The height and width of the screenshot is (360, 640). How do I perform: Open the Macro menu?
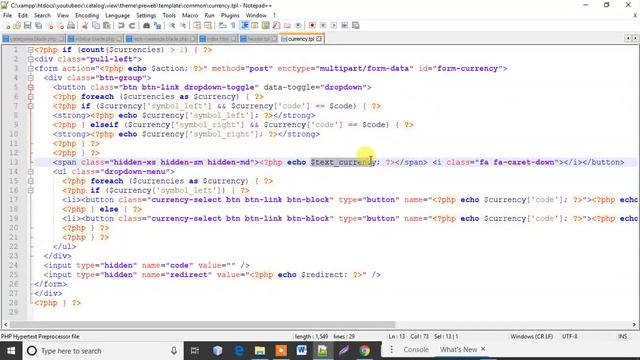[190, 16]
